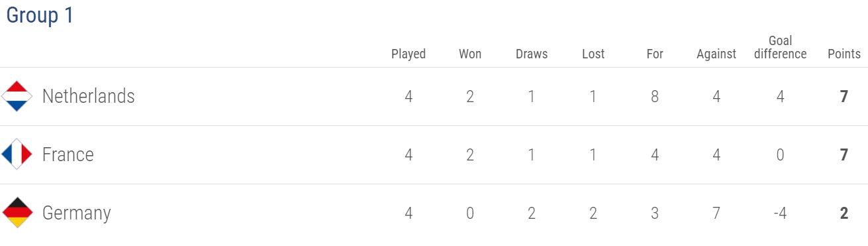Click the France flag icon
The image size is (868, 246).
(x=17, y=154)
